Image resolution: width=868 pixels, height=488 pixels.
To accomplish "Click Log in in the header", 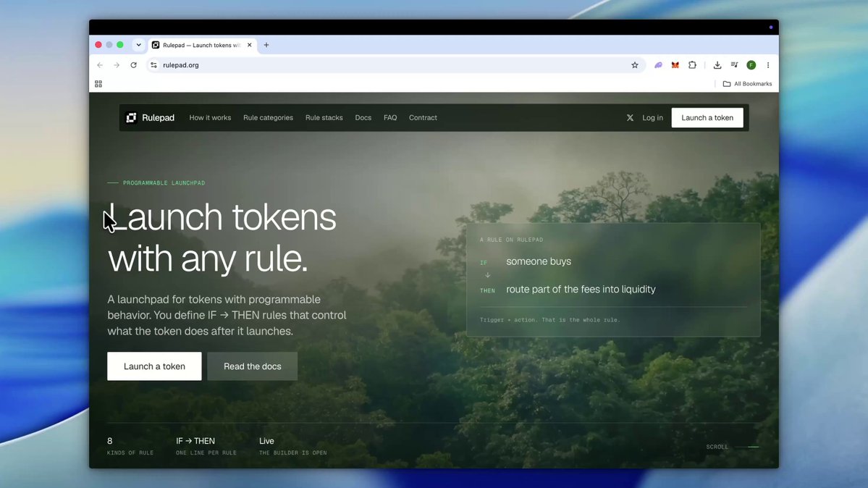I will tap(652, 117).
